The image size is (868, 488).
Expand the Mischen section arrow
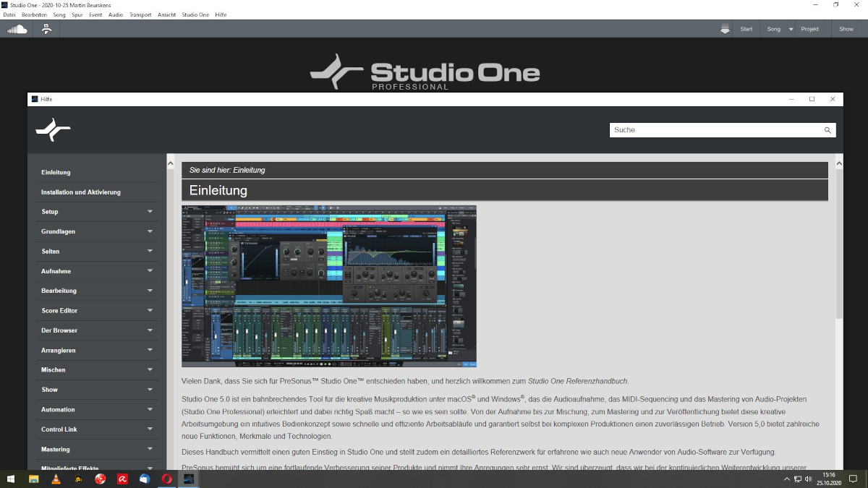[150, 370]
